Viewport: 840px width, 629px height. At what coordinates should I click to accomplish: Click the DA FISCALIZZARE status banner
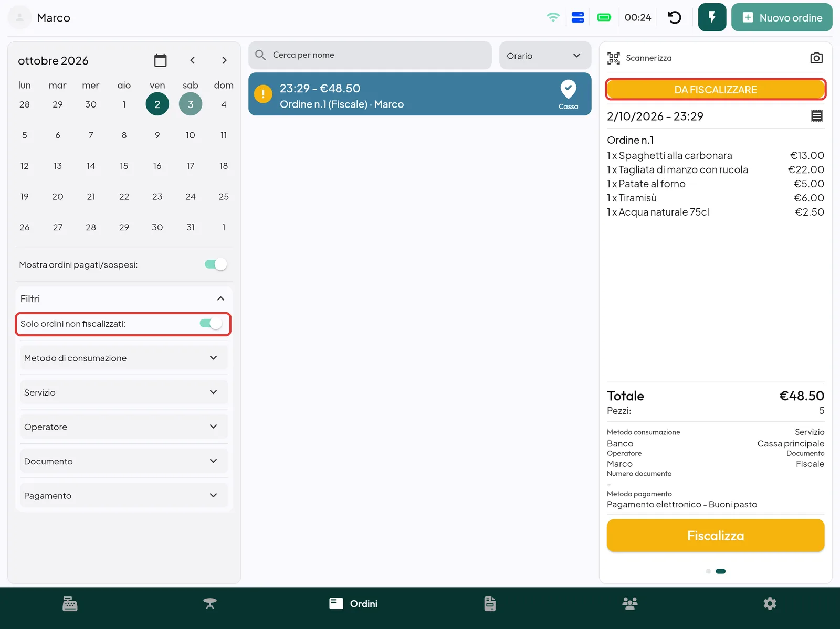point(716,90)
